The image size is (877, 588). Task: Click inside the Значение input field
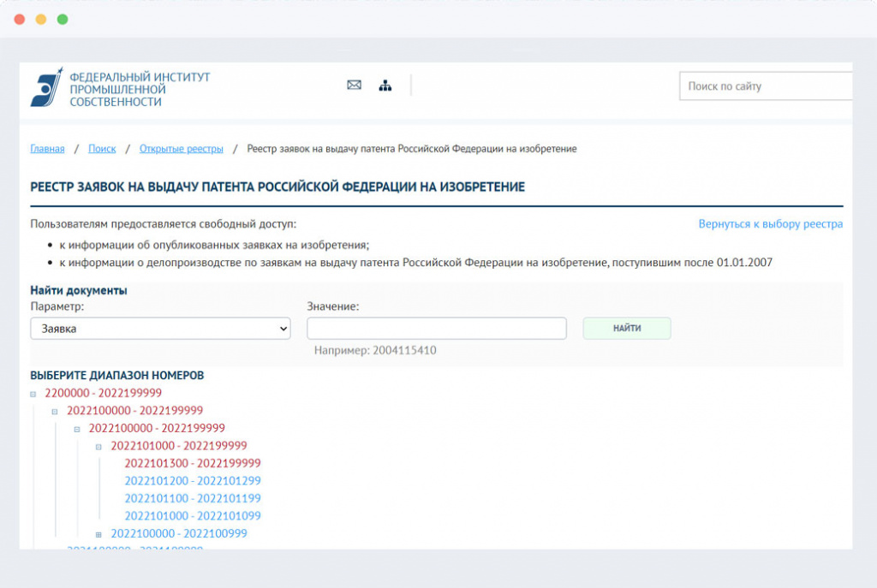tap(437, 328)
